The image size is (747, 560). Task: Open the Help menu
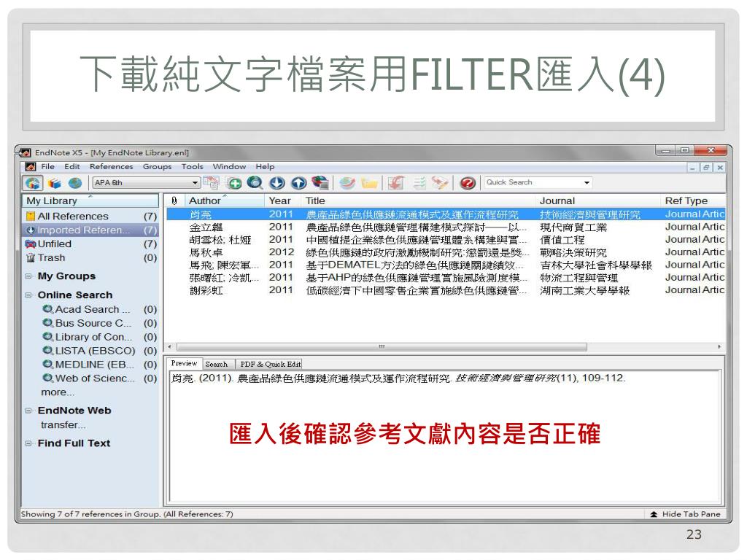[x=265, y=167]
